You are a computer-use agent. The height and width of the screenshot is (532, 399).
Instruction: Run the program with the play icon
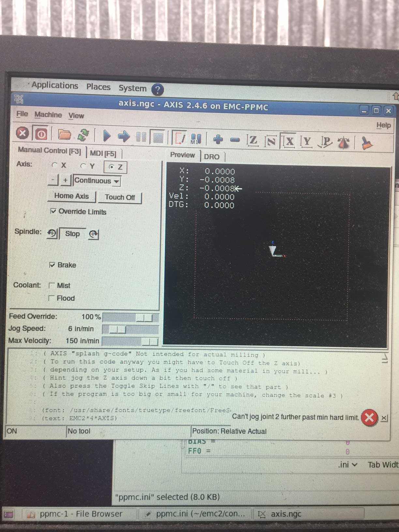coord(106,136)
